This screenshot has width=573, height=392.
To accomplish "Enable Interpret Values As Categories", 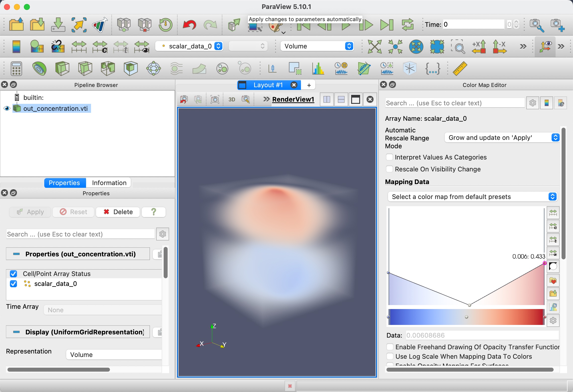I will point(389,157).
